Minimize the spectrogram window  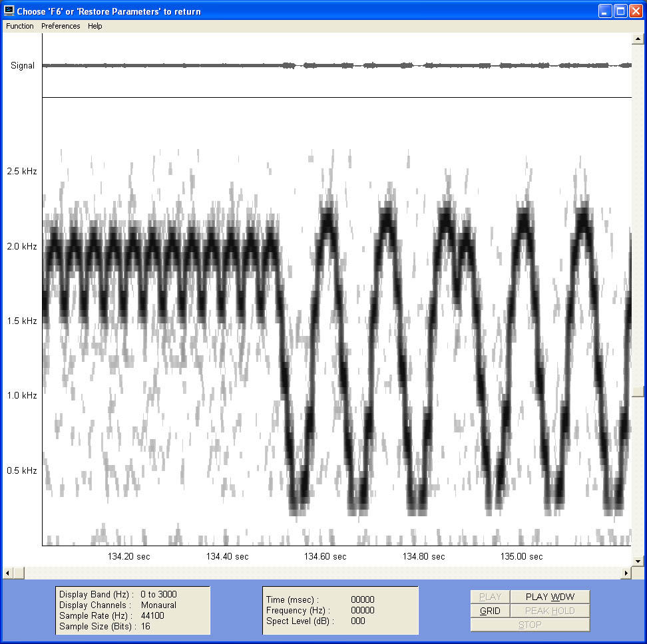point(605,11)
